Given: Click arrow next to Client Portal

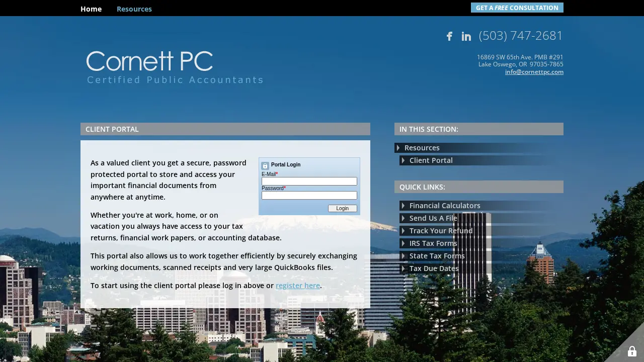Looking at the screenshot, I should (x=403, y=160).
